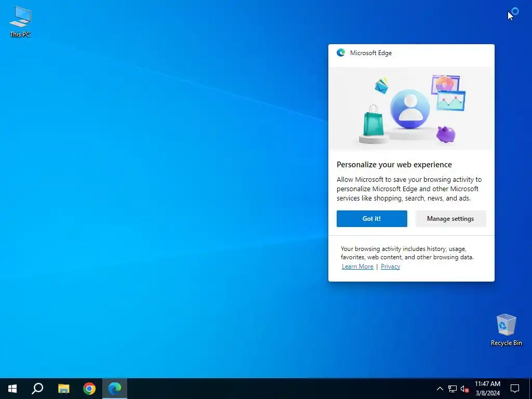Open network status tray icon
Viewport: 532px width, 399px height.
453,389
